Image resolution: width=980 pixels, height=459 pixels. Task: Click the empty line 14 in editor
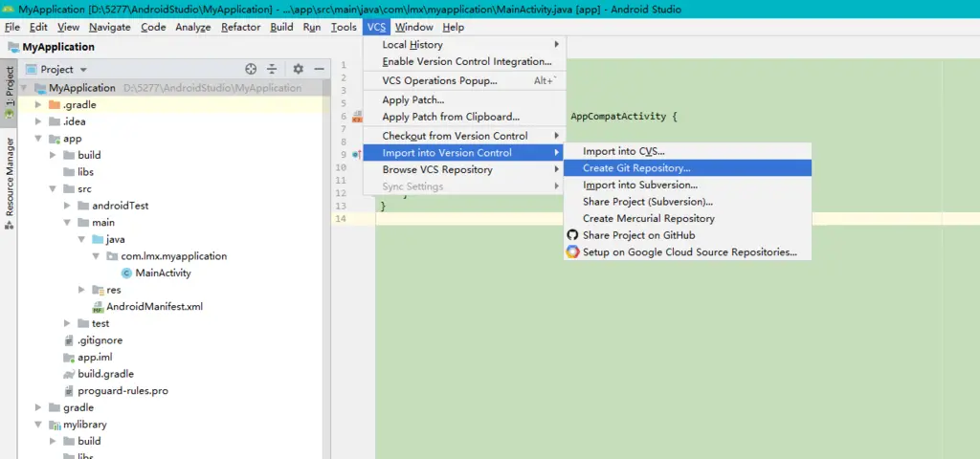[678, 219]
